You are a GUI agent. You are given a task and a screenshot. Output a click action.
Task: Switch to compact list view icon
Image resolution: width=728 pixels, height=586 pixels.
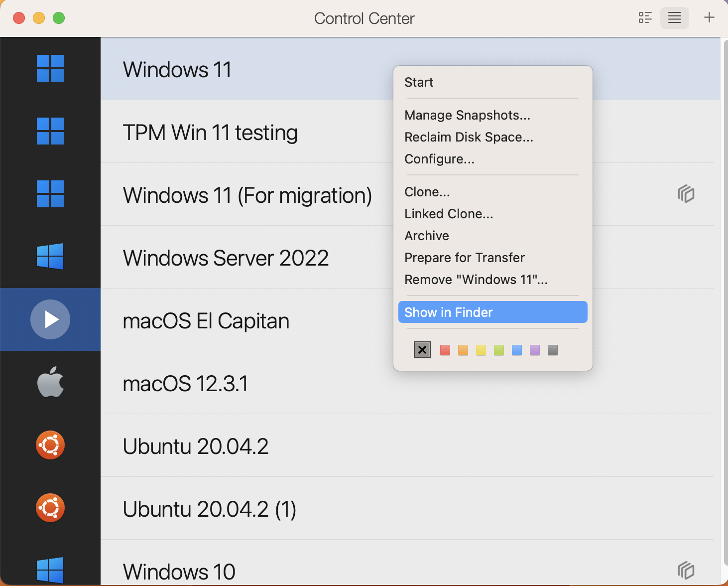[675, 18]
